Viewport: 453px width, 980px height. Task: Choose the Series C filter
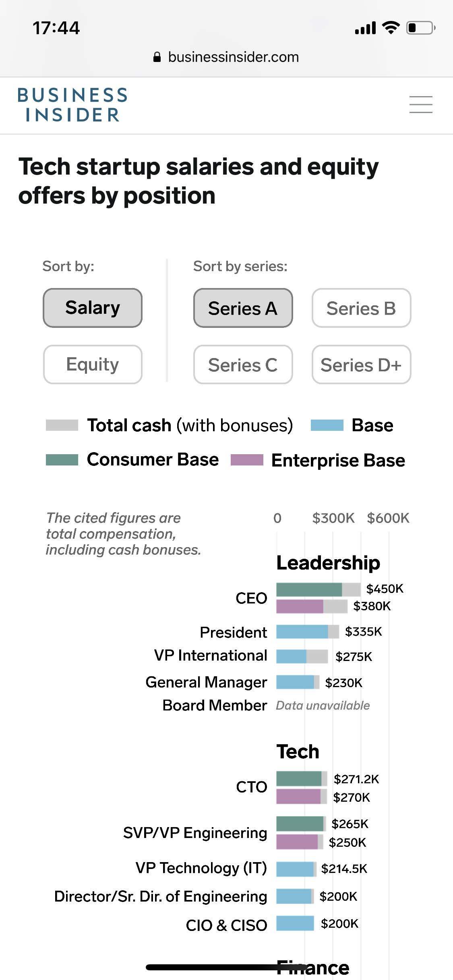(243, 364)
